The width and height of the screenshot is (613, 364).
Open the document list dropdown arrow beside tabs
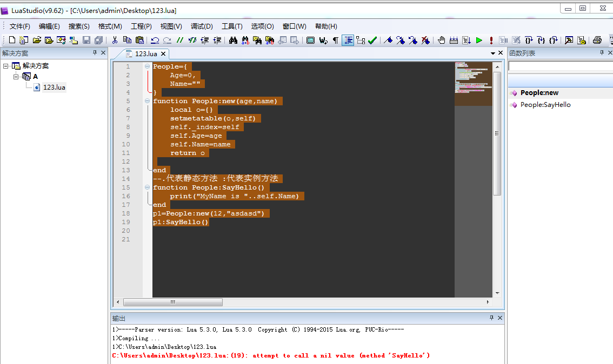(x=492, y=53)
